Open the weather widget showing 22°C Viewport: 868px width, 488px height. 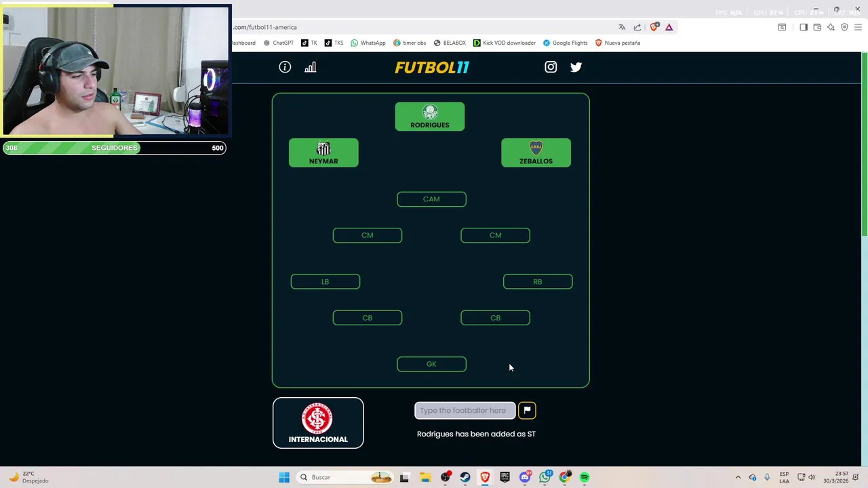click(x=28, y=477)
